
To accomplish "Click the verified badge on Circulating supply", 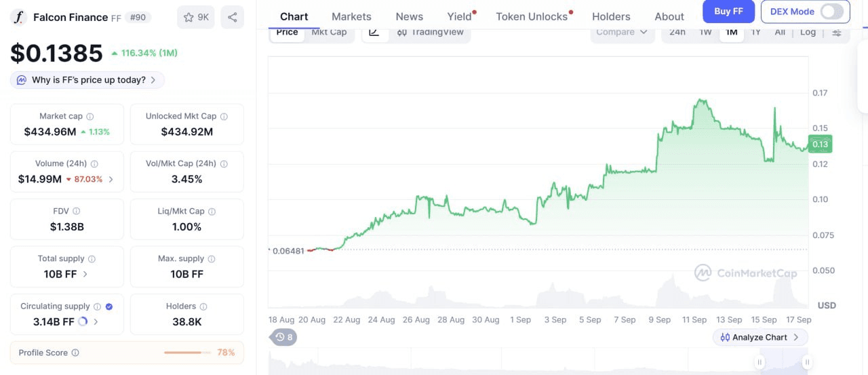I will (109, 307).
